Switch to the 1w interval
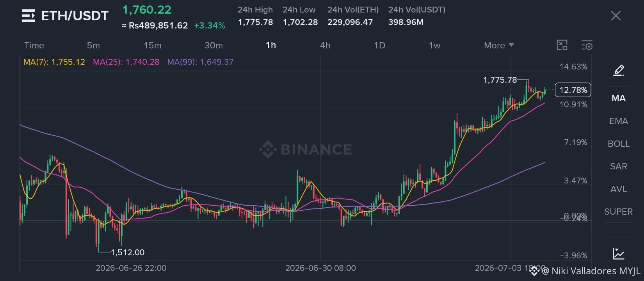The height and width of the screenshot is (281, 644). click(434, 45)
